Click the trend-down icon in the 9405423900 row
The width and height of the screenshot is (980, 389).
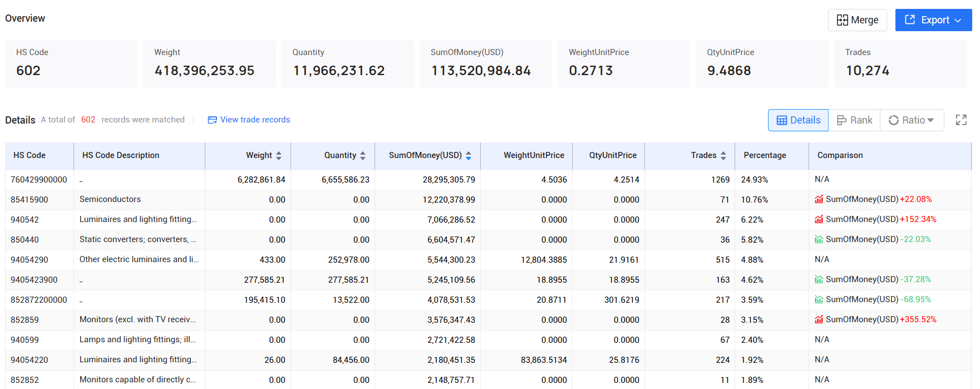[819, 279]
